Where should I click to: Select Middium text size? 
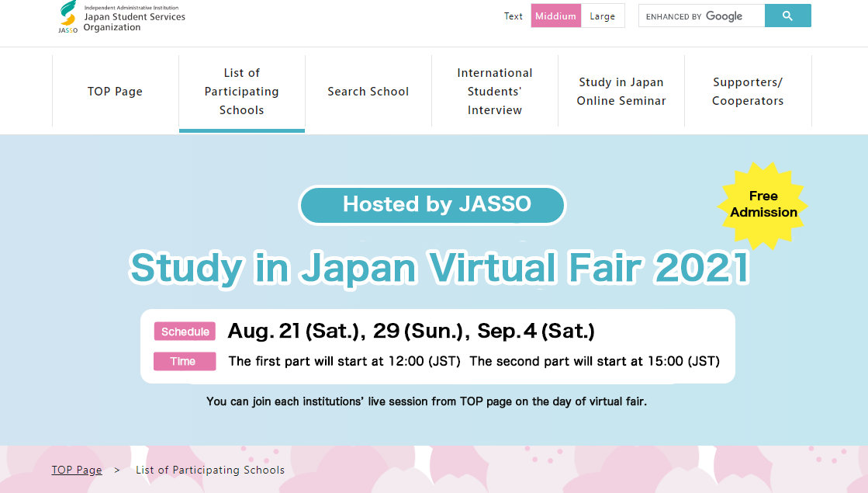coord(556,16)
